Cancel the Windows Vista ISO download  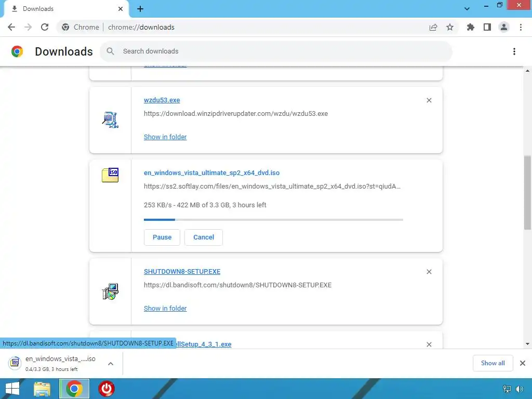point(204,237)
